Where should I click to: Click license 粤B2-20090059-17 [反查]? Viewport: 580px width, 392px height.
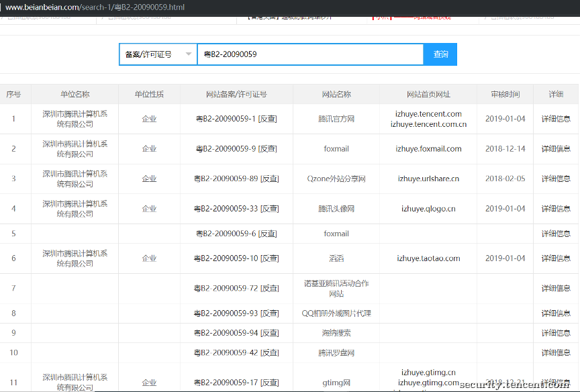[x=236, y=383]
